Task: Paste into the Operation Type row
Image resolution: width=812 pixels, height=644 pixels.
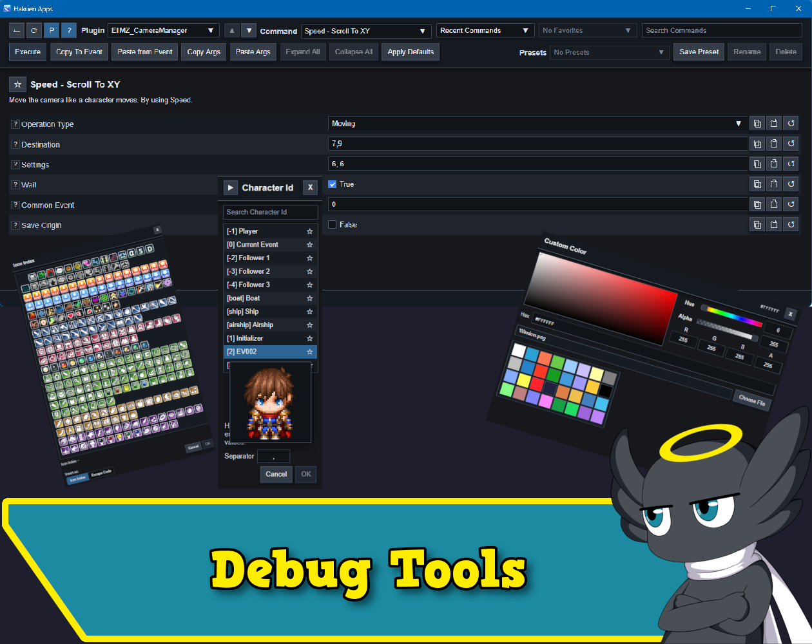Action: coord(774,123)
